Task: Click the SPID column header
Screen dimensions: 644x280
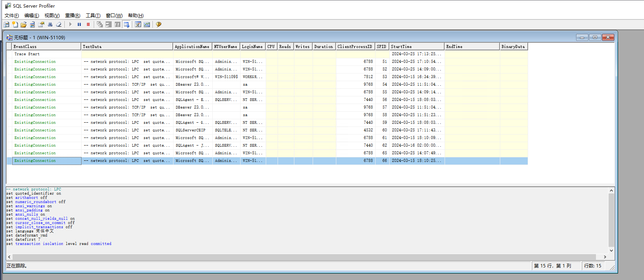Action: click(382, 46)
